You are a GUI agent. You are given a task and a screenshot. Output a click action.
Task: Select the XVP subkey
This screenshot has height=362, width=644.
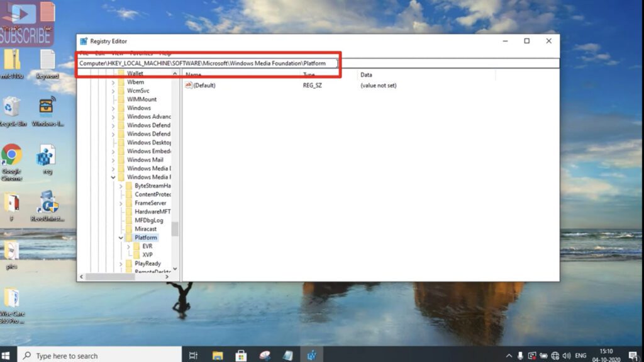point(147,255)
